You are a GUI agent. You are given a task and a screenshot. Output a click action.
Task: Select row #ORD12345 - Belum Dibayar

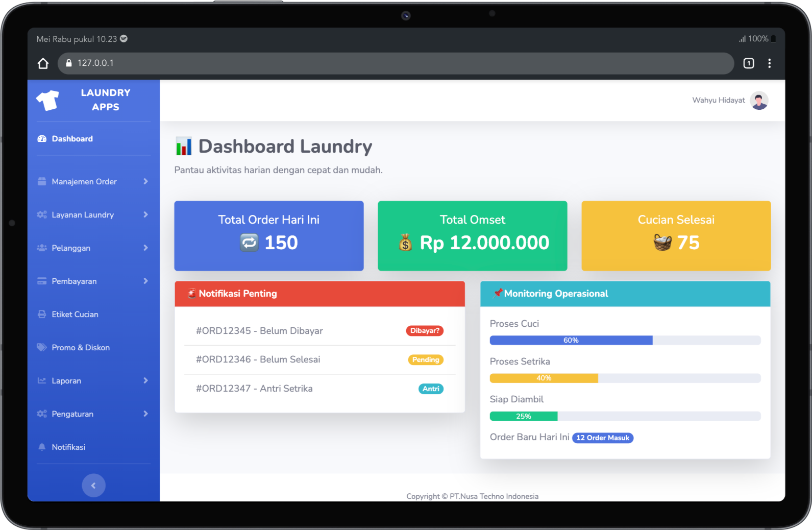pos(320,331)
